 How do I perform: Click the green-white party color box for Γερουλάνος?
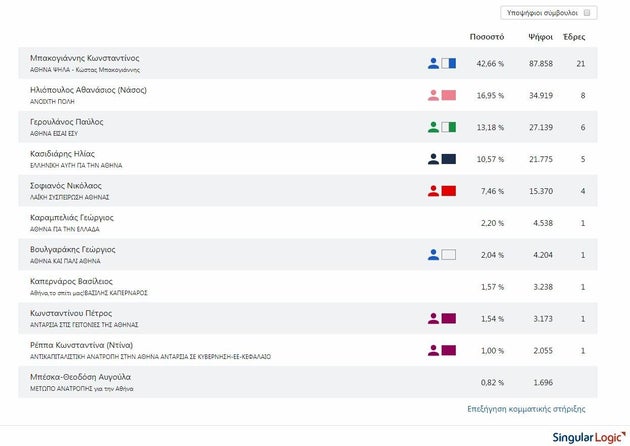(449, 127)
